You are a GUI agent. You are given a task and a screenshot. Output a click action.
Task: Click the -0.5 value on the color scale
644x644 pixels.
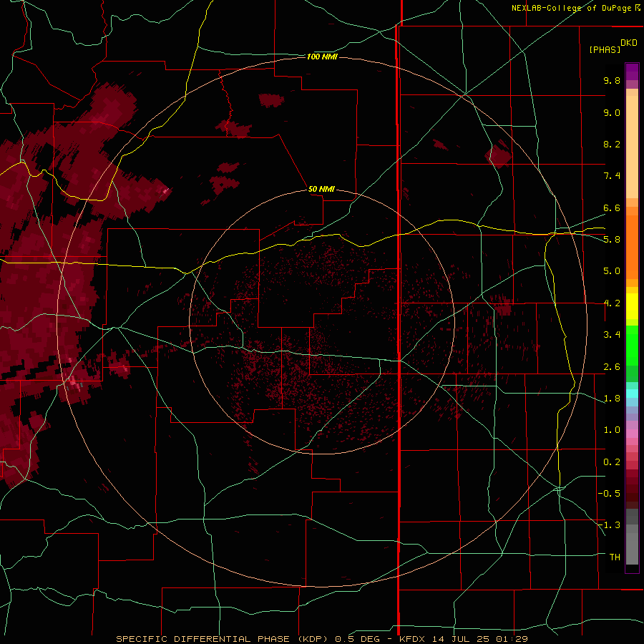click(609, 494)
